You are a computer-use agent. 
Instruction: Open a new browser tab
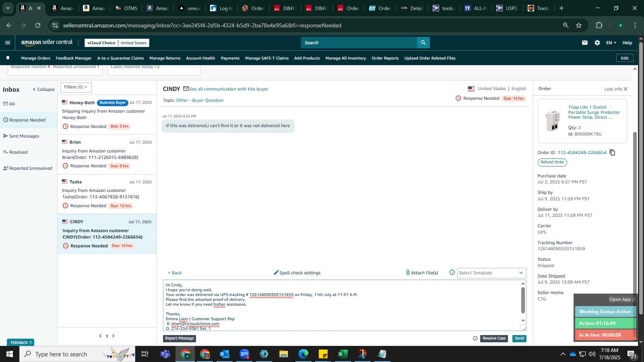561,8
